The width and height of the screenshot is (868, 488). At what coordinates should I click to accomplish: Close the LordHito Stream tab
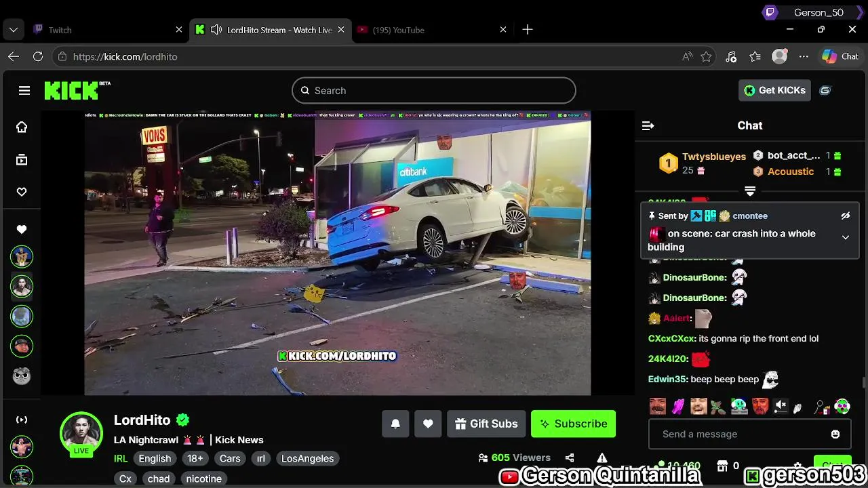pos(341,30)
